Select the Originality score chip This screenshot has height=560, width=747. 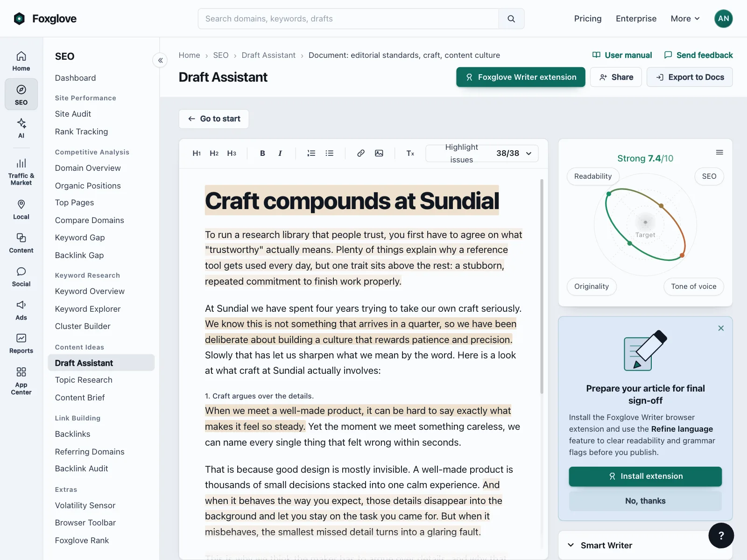pos(592,287)
